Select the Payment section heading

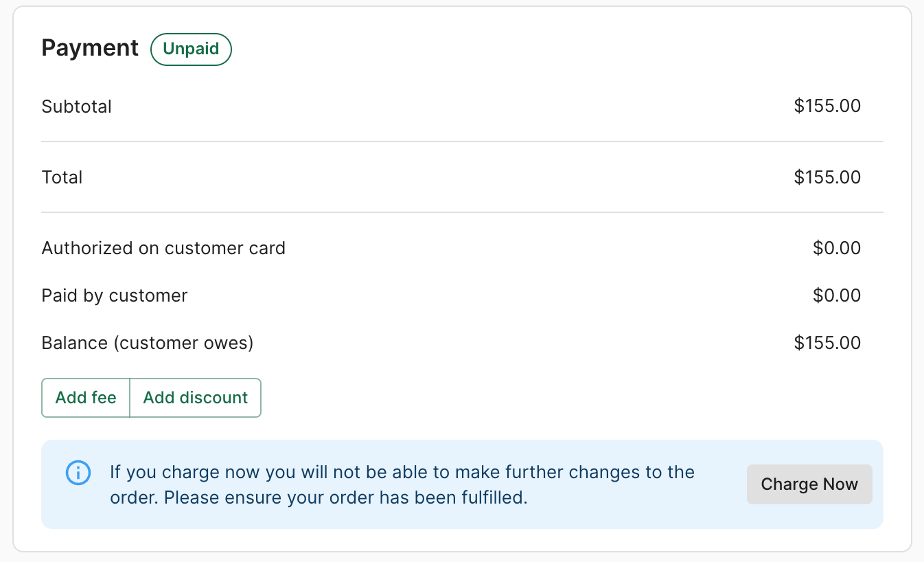[x=90, y=48]
